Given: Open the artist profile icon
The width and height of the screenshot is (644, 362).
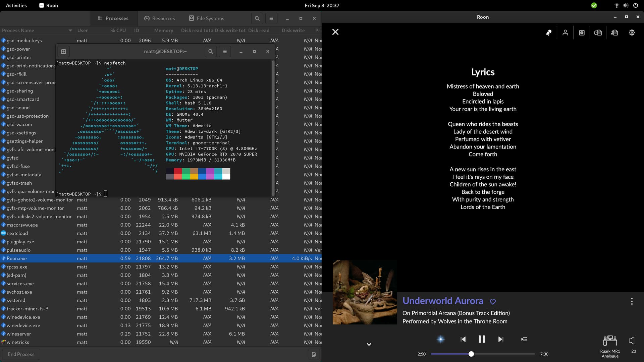Looking at the screenshot, I should click(565, 33).
